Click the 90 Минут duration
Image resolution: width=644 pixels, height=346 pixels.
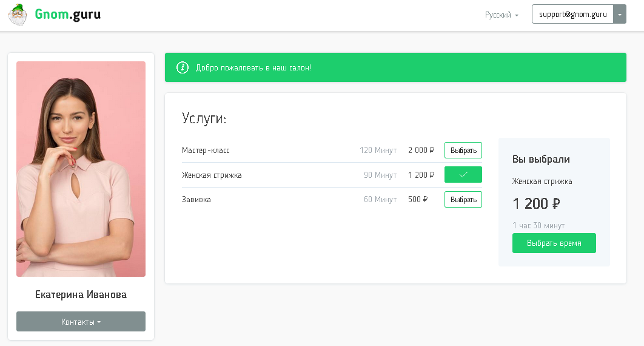coord(380,175)
